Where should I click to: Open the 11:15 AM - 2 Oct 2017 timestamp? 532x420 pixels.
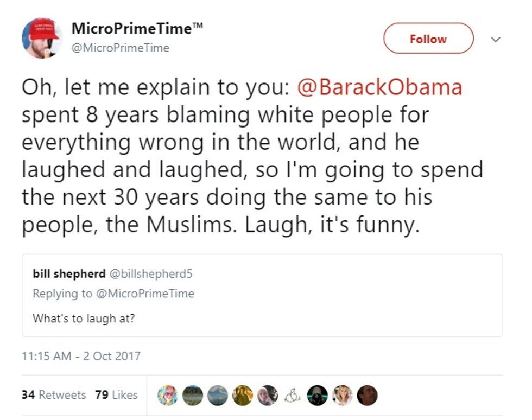pos(81,357)
